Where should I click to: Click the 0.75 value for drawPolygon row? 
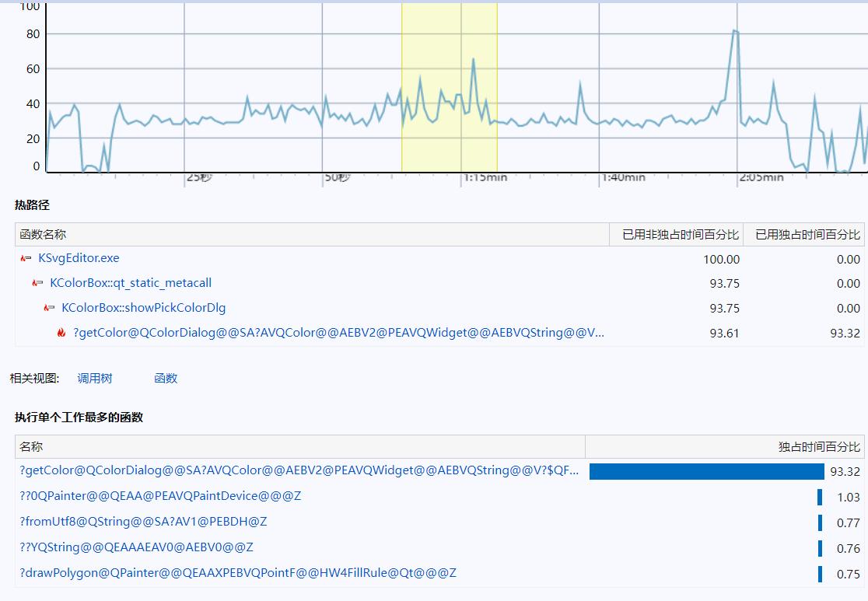[x=848, y=574]
